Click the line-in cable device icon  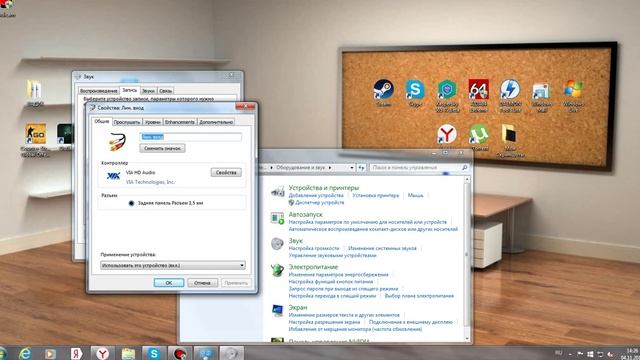[118, 142]
